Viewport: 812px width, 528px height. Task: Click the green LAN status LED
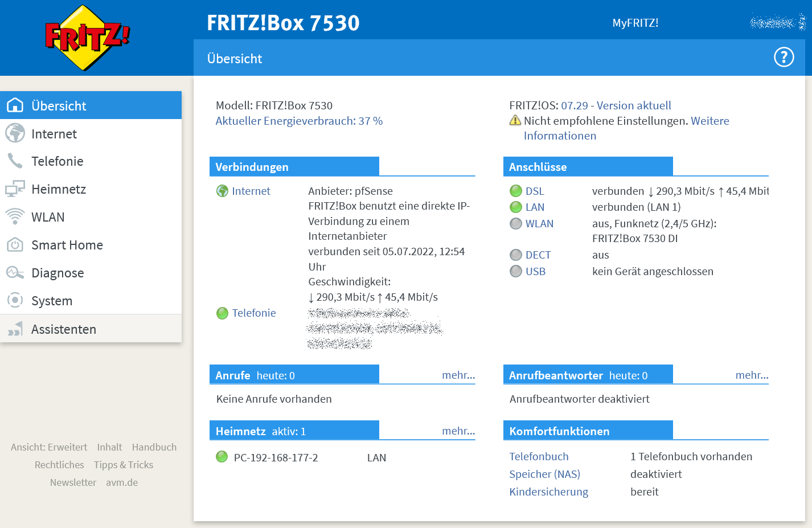516,207
